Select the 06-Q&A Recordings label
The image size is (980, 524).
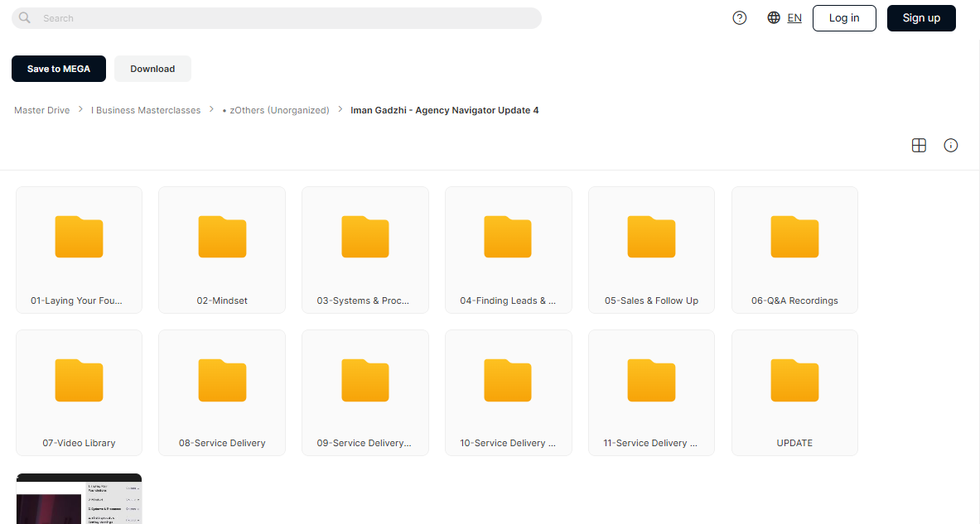(794, 300)
